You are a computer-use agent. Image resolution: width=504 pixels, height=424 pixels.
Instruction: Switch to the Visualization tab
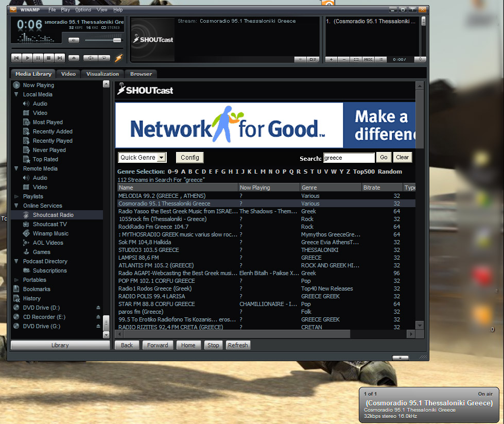click(102, 74)
